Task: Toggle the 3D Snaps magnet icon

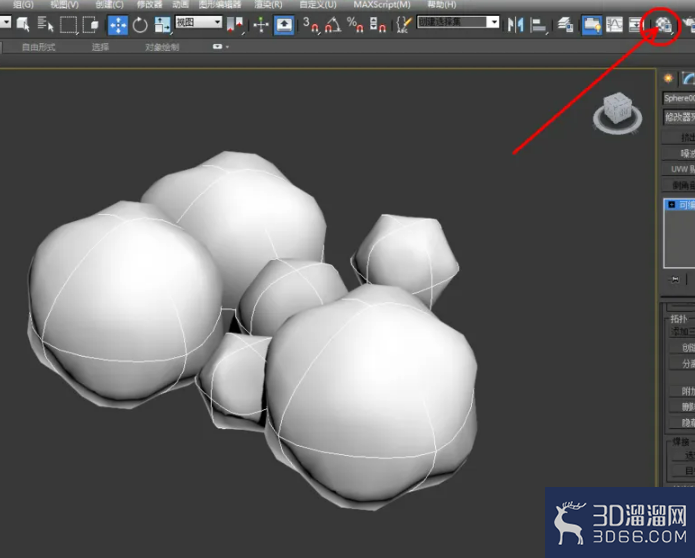Action: tap(311, 24)
